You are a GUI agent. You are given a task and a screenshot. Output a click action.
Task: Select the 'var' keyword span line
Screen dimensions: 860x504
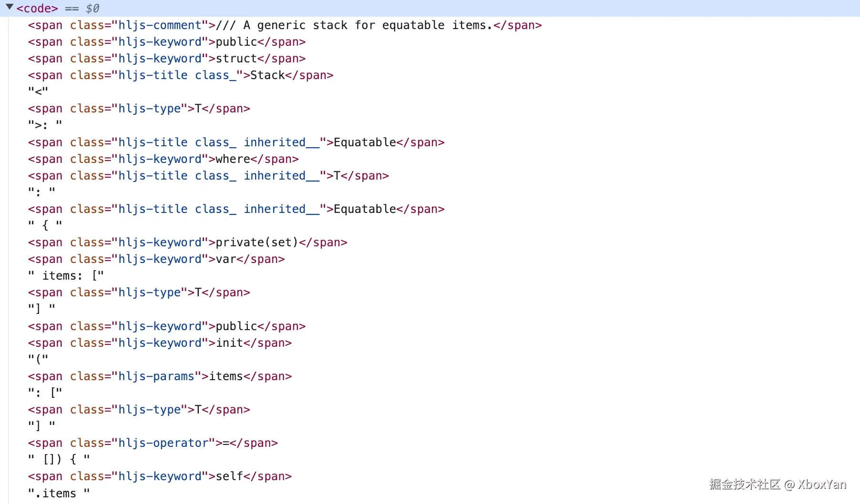(x=156, y=259)
